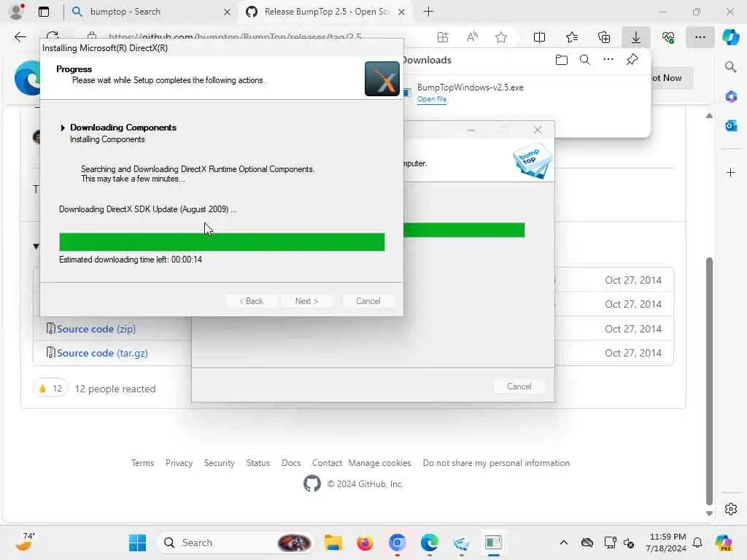Launch Copilot from the toolbar
747x560 pixels.
tap(730, 37)
